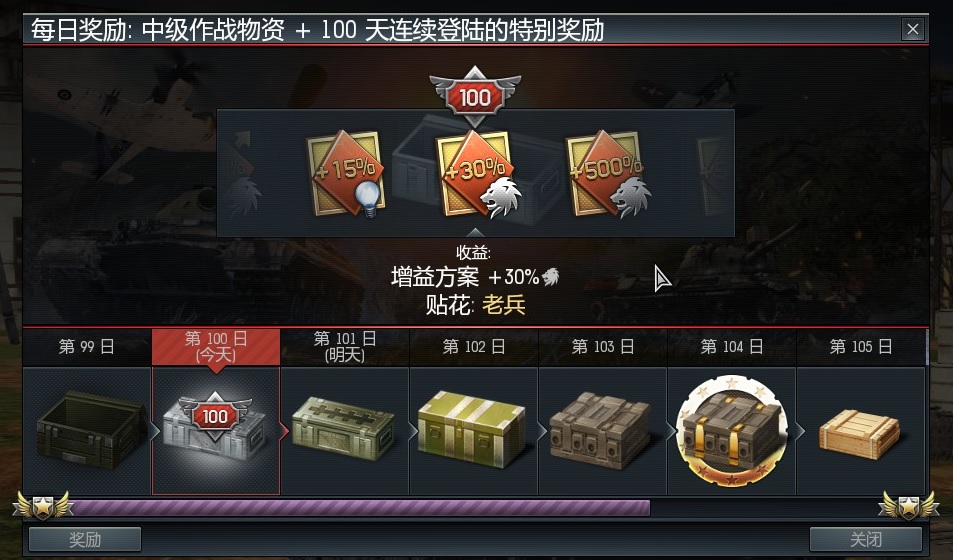Click the faded card at carousel left edge

coord(240,173)
